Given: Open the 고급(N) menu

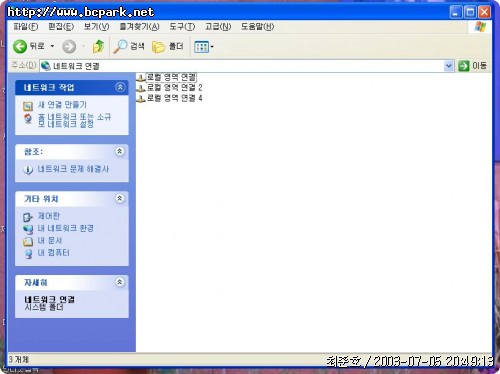Looking at the screenshot, I should coord(218,26).
